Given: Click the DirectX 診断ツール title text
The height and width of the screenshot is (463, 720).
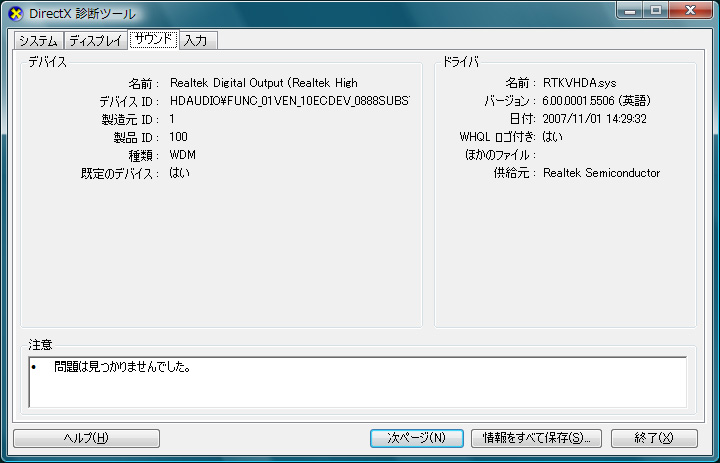Looking at the screenshot, I should (83, 14).
